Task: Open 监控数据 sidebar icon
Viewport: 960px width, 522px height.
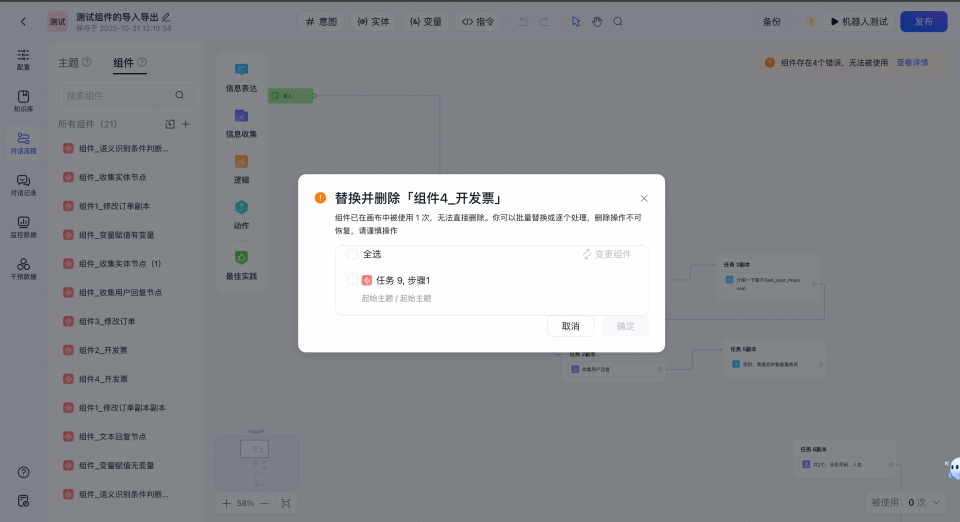Action: tap(23, 226)
